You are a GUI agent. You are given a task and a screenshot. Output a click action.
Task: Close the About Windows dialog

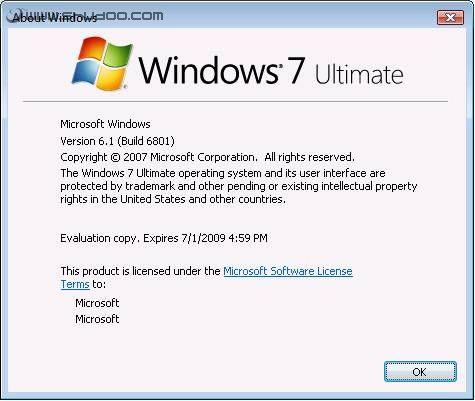click(450, 17)
